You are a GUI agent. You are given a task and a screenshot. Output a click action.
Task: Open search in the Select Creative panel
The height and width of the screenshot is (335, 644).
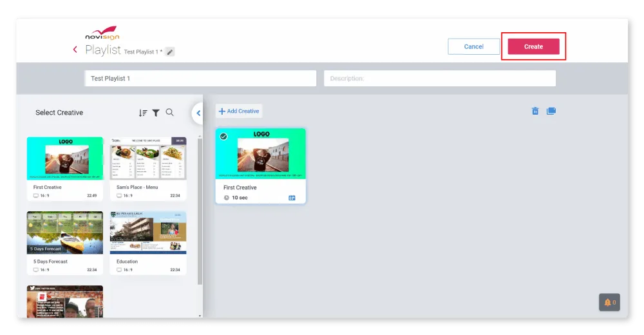coord(169,112)
